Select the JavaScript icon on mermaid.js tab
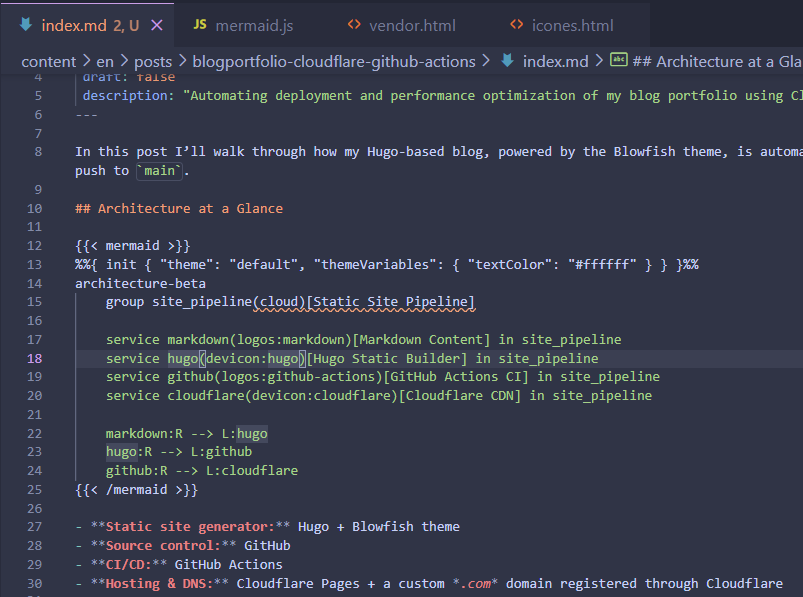The image size is (803, 597). click(199, 26)
